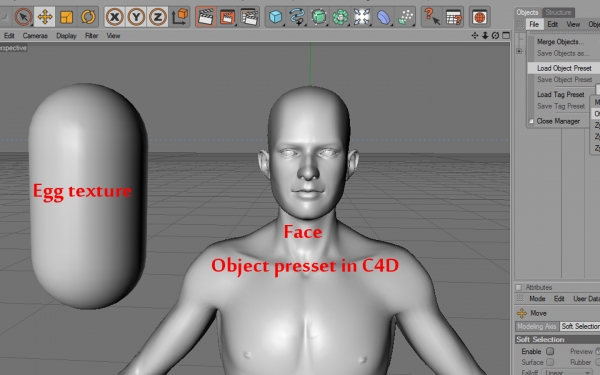Screen dimensions: 600x375
Task: Click the question mark help cursor icon
Action: click(x=432, y=17)
